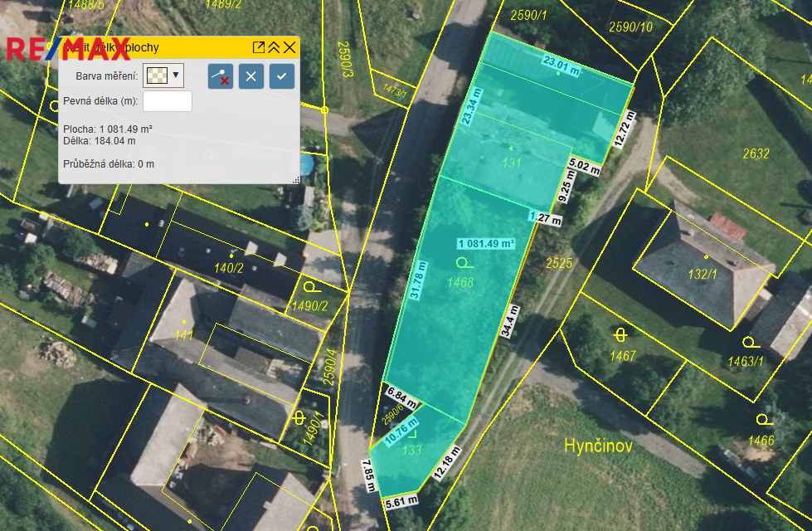This screenshot has width=812, height=531.
Task: Focus the Pevná délka (m) input field
Action: [168, 101]
